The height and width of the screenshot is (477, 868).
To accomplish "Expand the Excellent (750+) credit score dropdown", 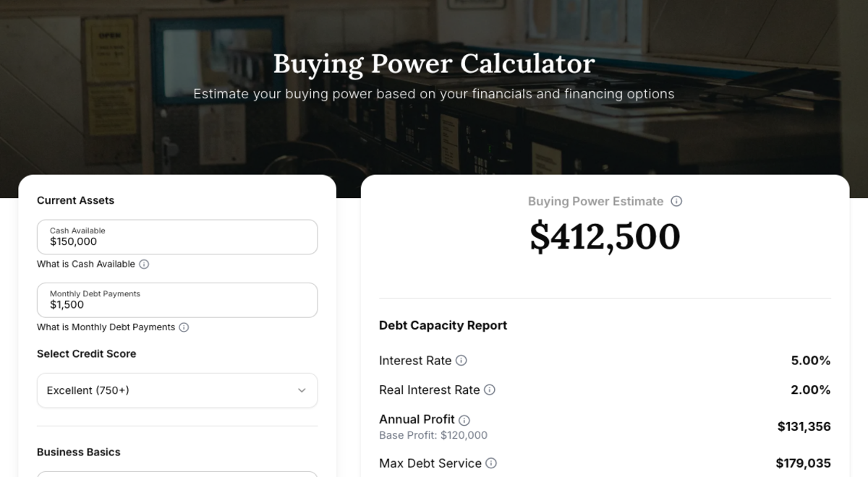I will 177,390.
